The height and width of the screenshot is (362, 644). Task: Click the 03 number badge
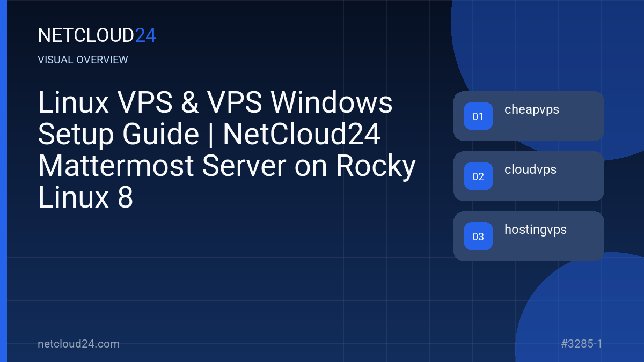point(478,237)
